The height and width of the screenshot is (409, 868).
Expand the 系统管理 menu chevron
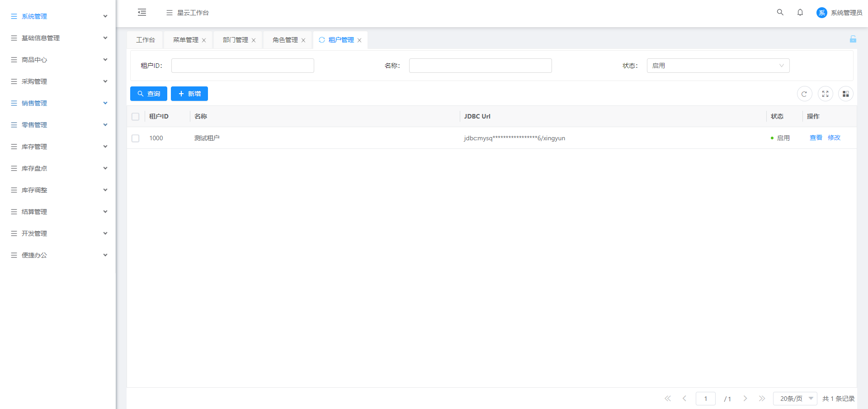click(105, 16)
